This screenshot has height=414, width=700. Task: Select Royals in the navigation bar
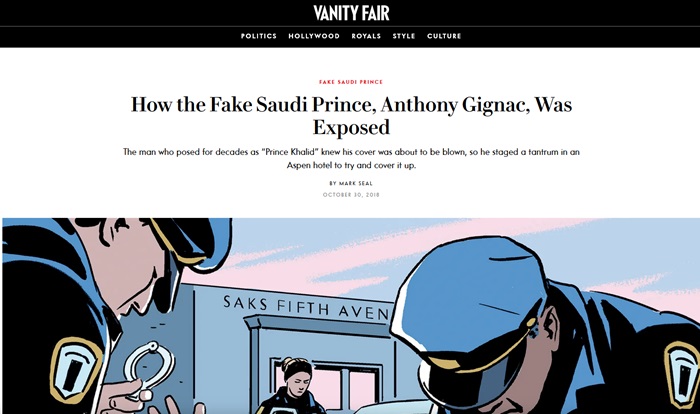point(366,36)
